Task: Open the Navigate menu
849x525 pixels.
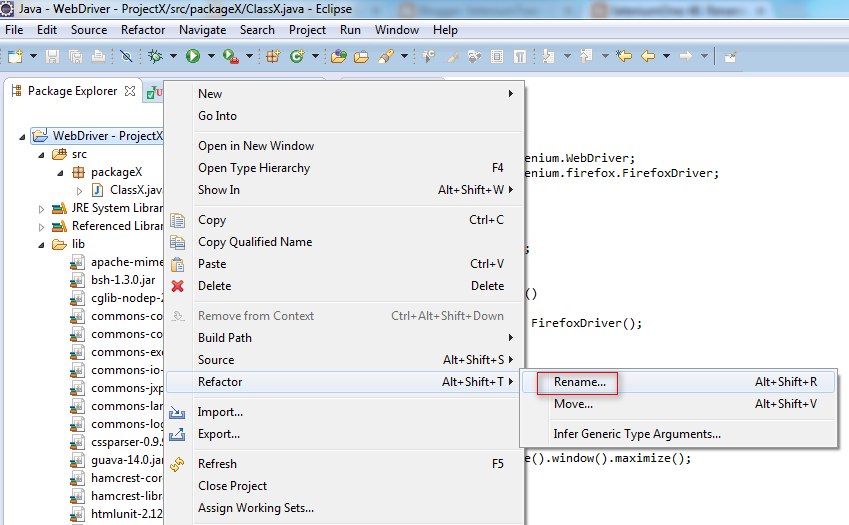Action: pyautogui.click(x=203, y=30)
